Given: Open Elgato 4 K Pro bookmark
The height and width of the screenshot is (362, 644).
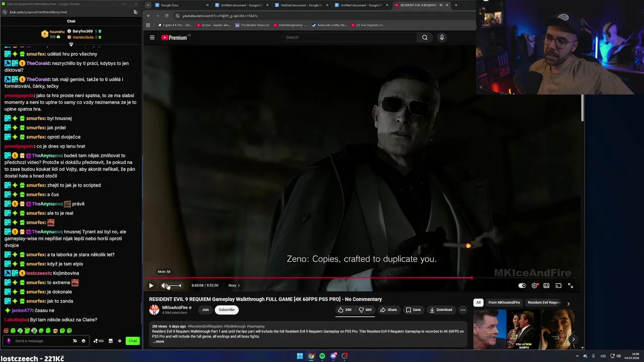Looking at the screenshot, I should click(175, 25).
